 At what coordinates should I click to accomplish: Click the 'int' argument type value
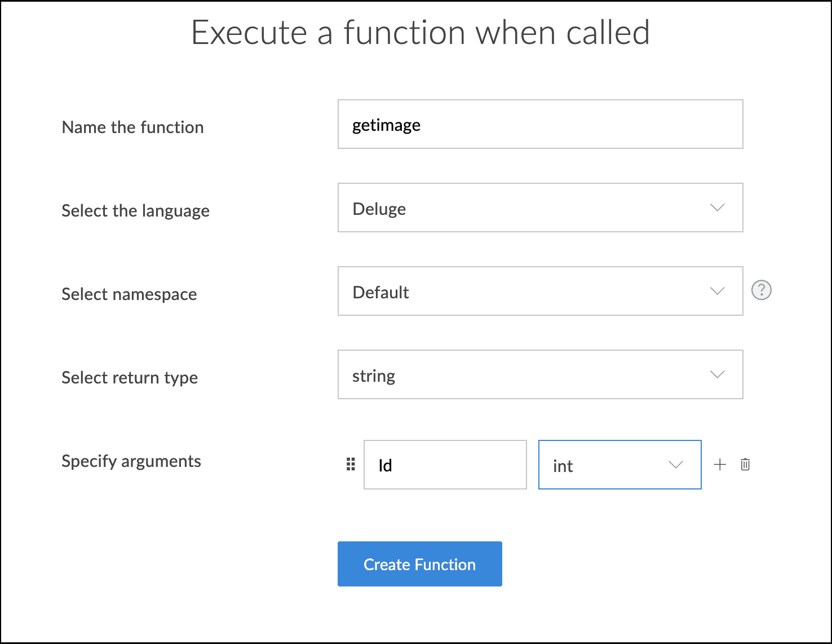tap(563, 466)
